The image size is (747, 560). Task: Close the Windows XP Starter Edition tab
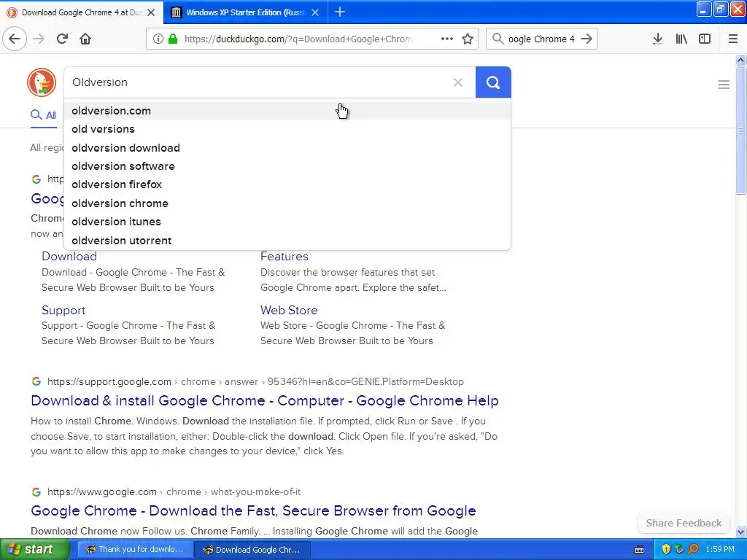coord(315,12)
